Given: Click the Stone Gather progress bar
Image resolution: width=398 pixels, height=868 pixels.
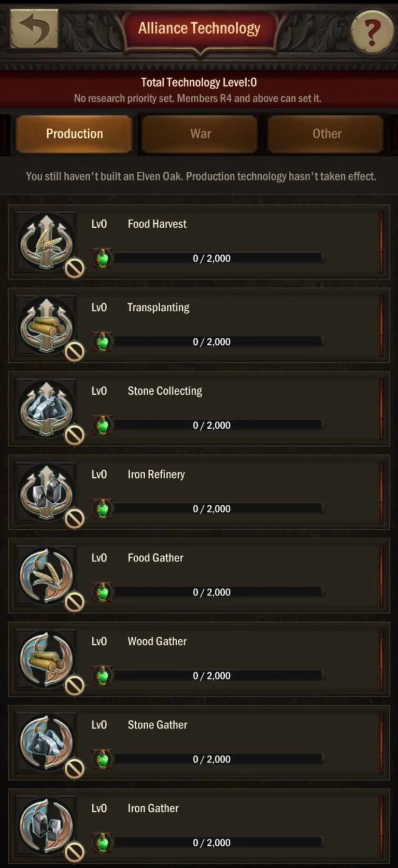Looking at the screenshot, I should [x=218, y=759].
